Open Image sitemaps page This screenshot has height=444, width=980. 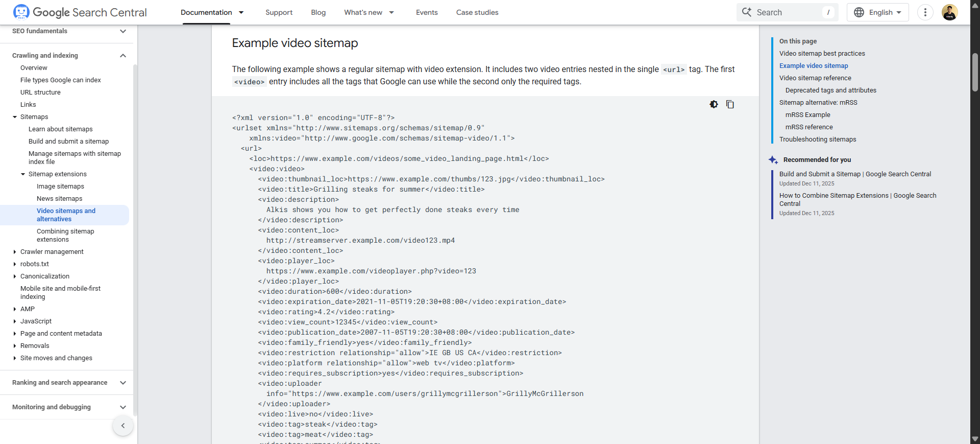[x=60, y=186]
